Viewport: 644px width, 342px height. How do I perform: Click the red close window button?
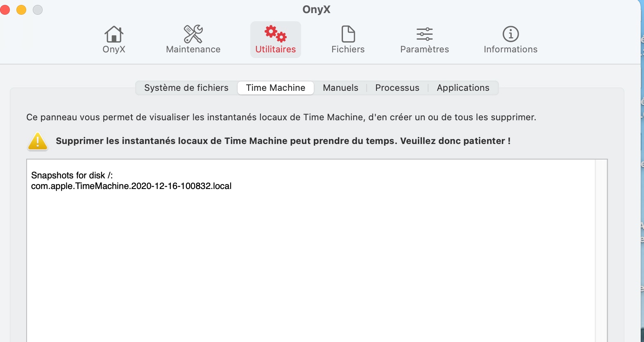coord(5,9)
